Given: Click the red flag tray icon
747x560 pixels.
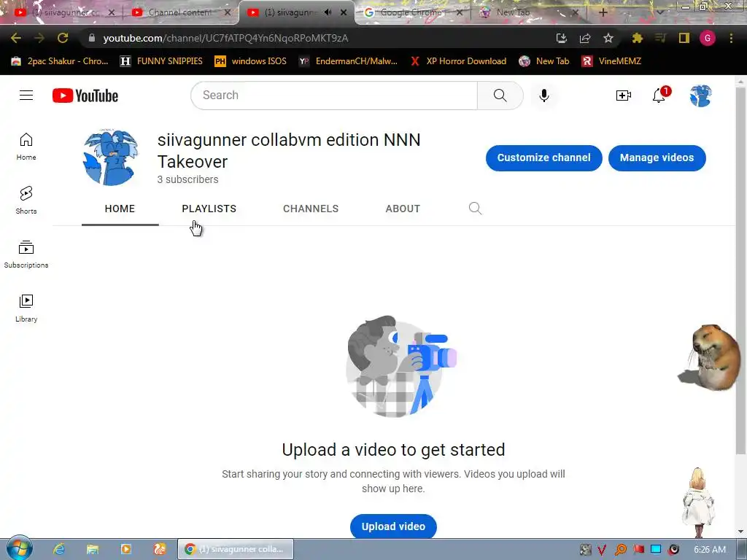Looking at the screenshot, I should click(x=638, y=550).
